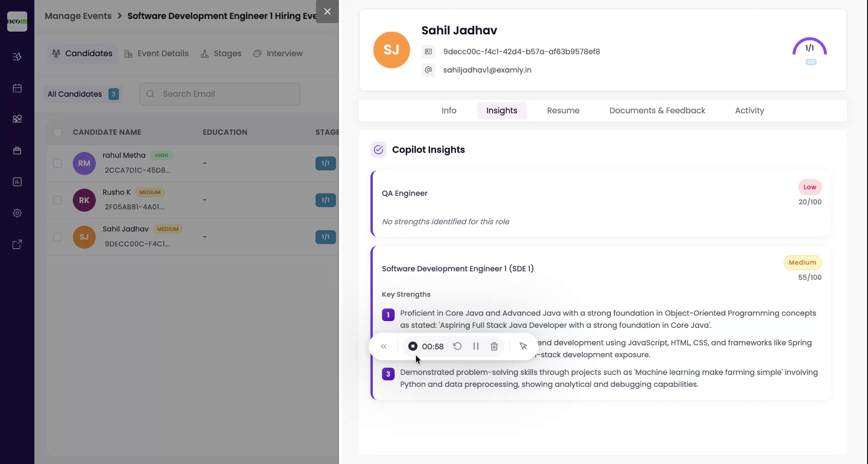Open the settings gear in sidebar
Screen dimensions: 868x464
click(17, 213)
